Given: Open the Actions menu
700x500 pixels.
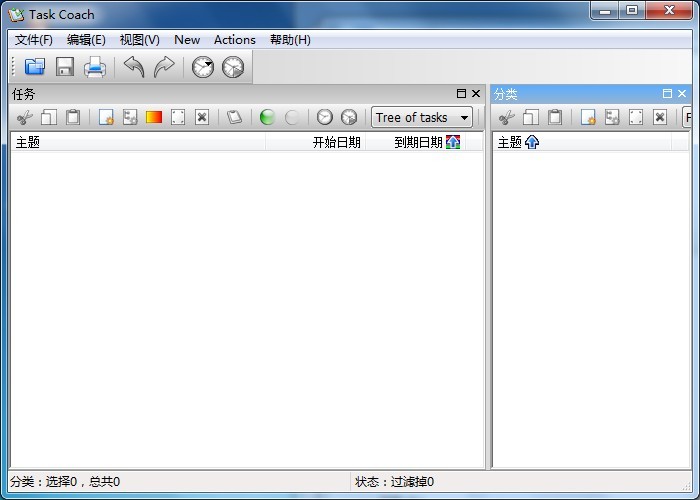Looking at the screenshot, I should [x=234, y=40].
